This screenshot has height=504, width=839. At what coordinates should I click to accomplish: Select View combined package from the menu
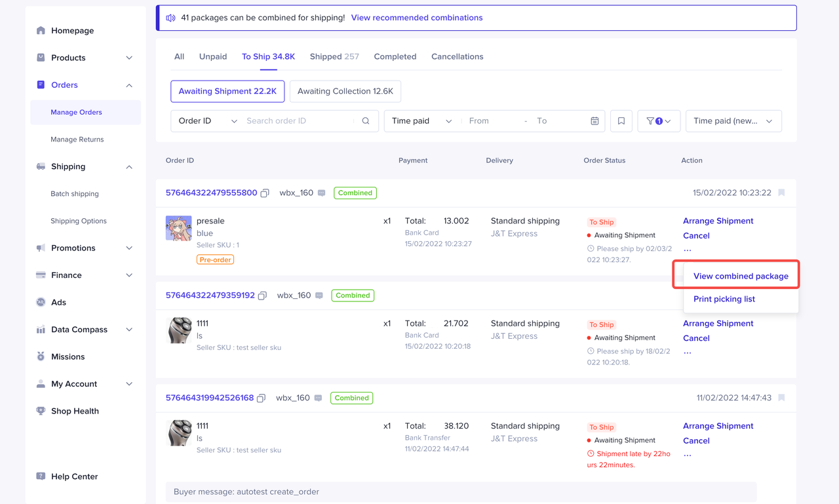[x=741, y=276]
